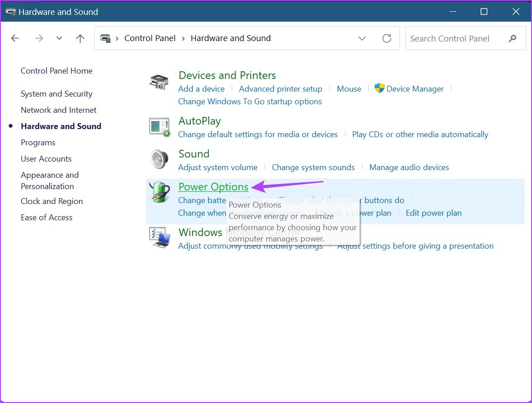Click Add a device link
Viewport: 532px width, 403px height.
pyautogui.click(x=201, y=89)
